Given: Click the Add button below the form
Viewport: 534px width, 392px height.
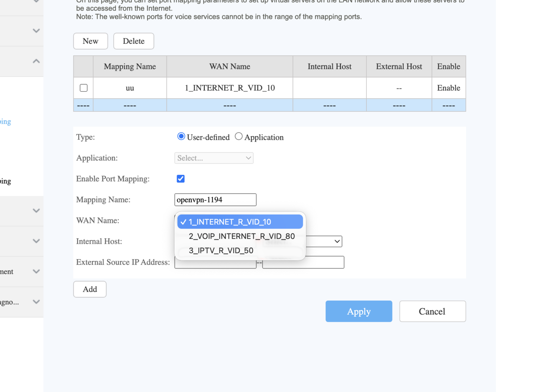Looking at the screenshot, I should pyautogui.click(x=90, y=289).
